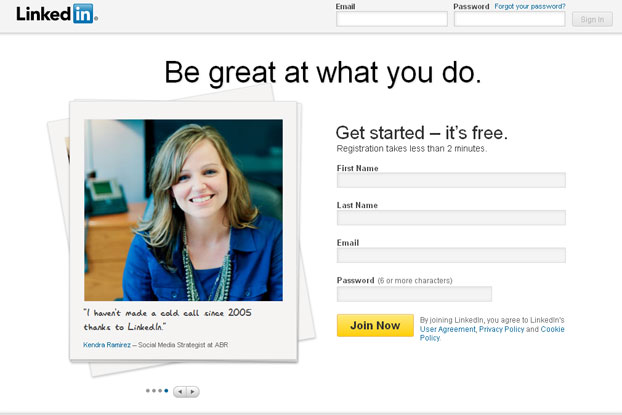
Task: Click the Sign In button
Action: (x=592, y=19)
